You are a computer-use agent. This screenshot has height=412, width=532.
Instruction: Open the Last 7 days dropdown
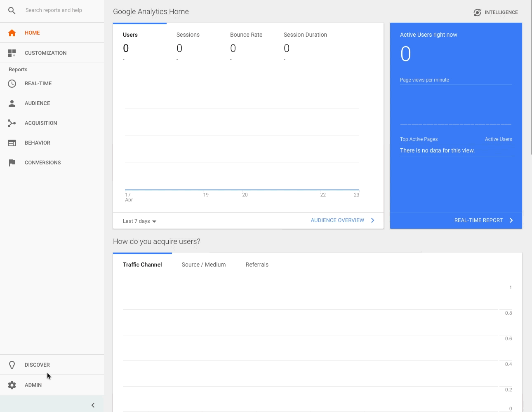coord(139,221)
